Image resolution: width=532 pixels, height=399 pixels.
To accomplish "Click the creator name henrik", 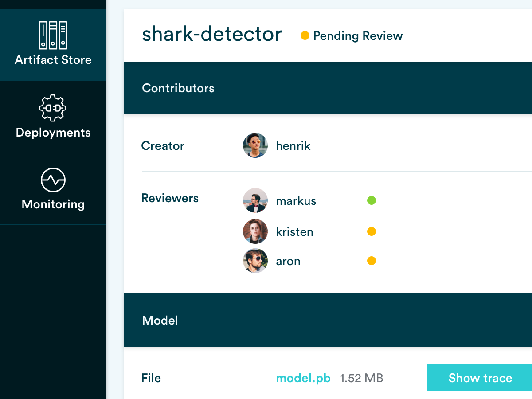I will [293, 146].
